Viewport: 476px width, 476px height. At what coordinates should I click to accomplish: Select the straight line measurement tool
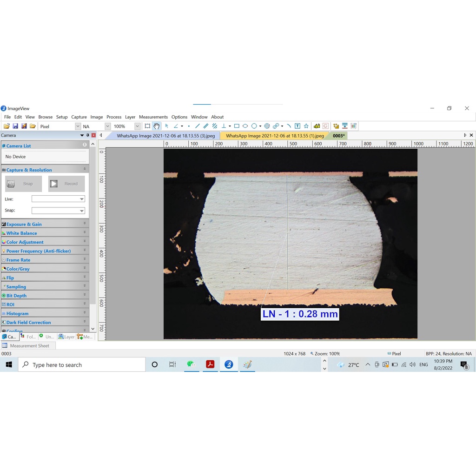(197, 126)
